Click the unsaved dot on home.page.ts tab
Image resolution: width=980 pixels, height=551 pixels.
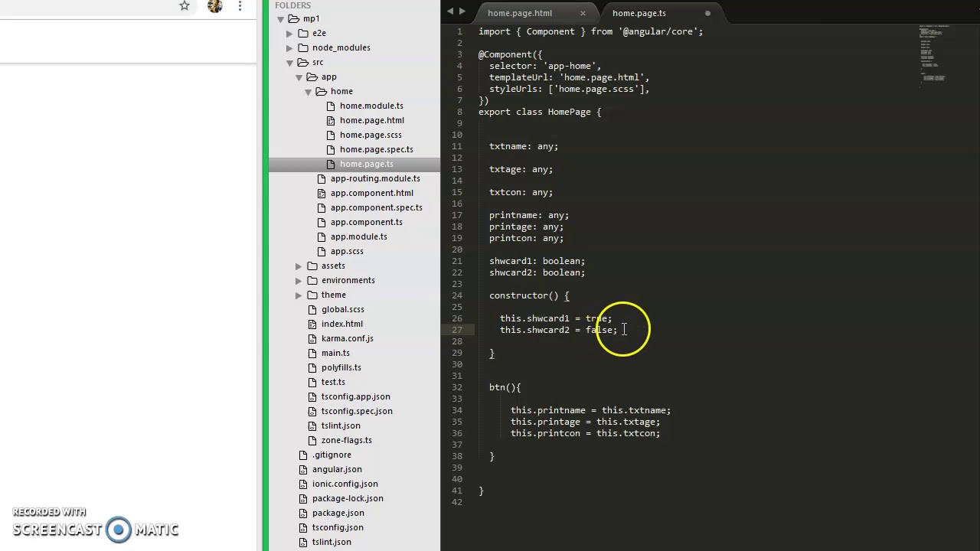pos(707,13)
